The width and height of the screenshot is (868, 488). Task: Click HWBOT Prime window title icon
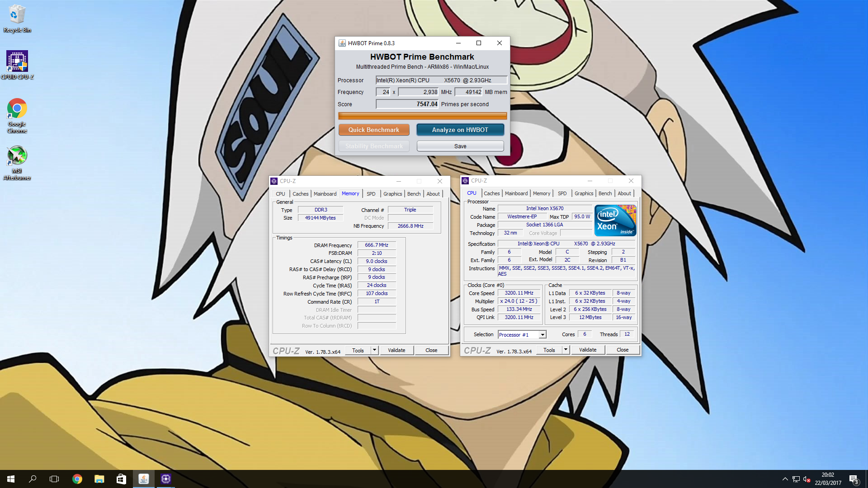coord(342,43)
